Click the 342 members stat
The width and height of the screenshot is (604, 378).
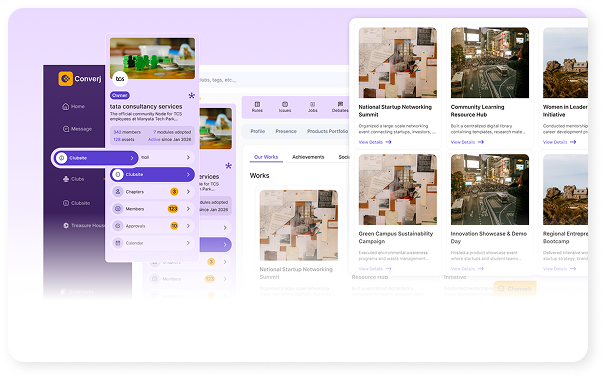pos(127,132)
